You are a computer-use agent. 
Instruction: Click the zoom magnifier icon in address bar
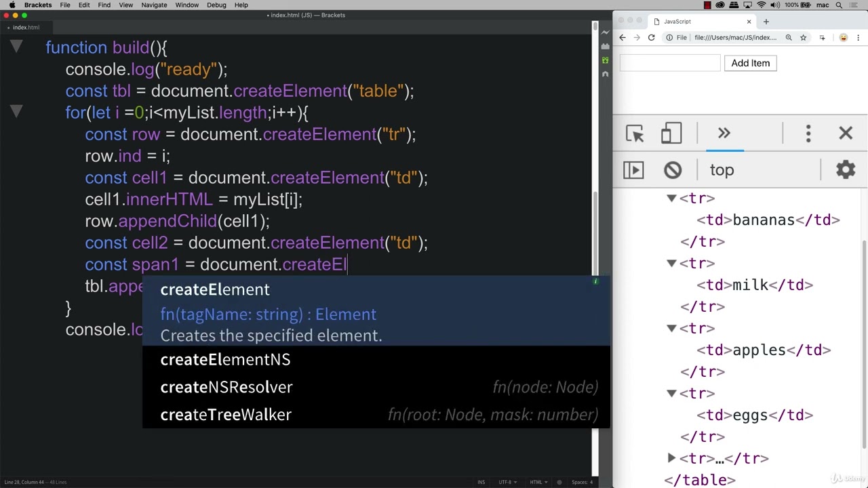point(789,38)
